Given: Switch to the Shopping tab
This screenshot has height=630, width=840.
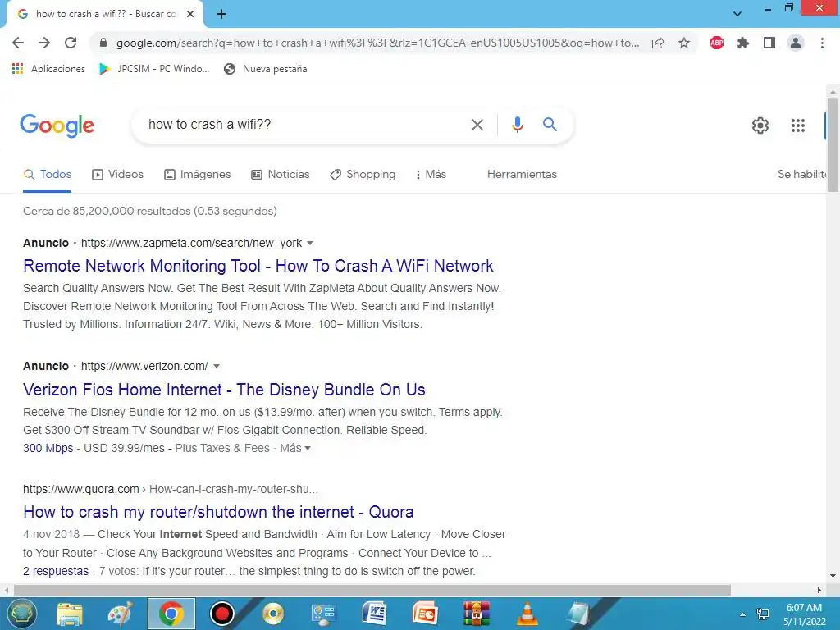Looking at the screenshot, I should (x=363, y=175).
